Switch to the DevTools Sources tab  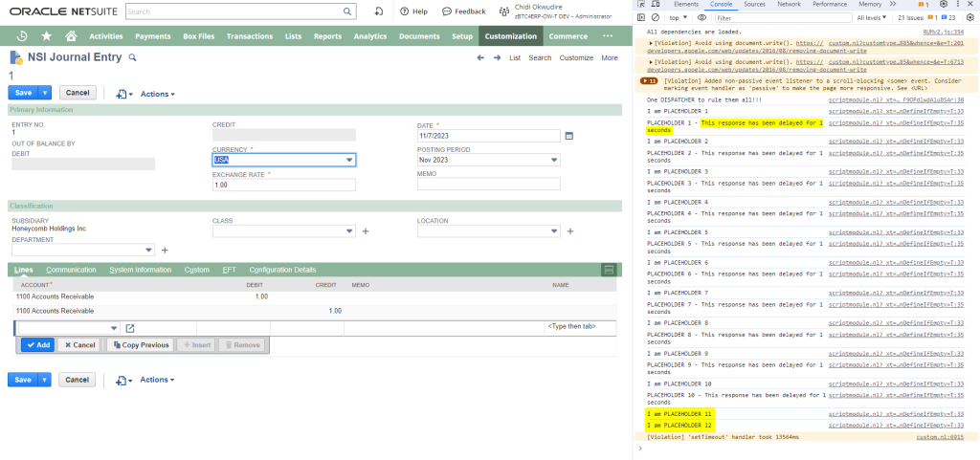tap(754, 5)
